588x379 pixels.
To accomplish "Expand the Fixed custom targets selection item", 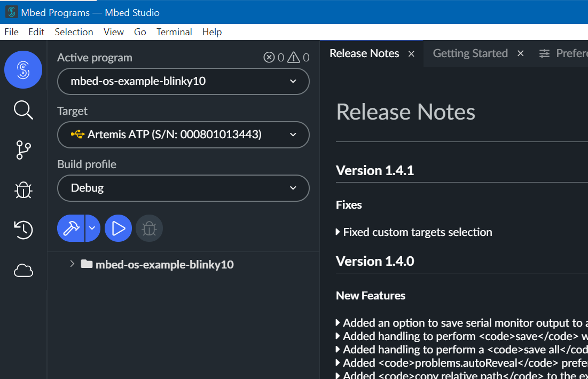I will (338, 232).
